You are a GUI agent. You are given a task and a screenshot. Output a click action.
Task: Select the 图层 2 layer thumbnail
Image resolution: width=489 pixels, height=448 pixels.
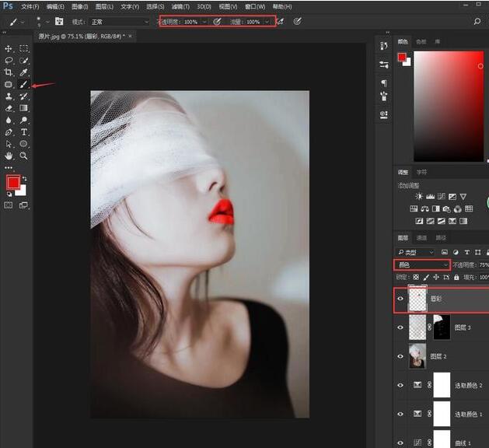417,355
